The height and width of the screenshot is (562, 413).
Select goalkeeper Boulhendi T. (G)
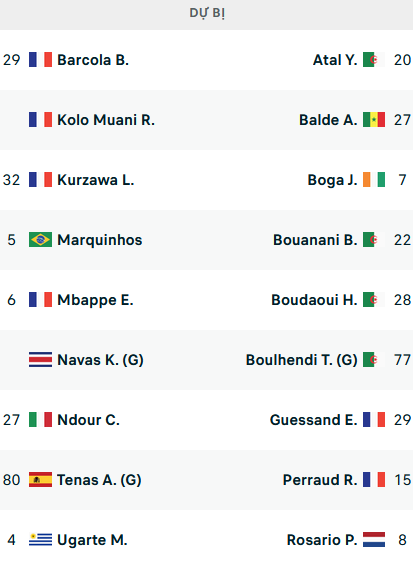[302, 360]
